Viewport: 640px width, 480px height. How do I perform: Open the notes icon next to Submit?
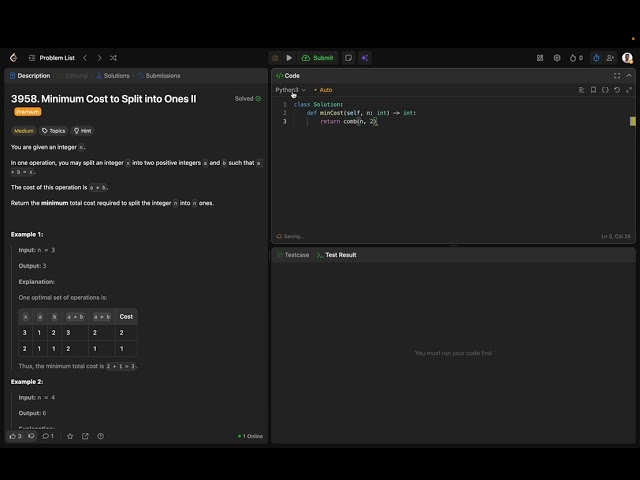[x=348, y=58]
